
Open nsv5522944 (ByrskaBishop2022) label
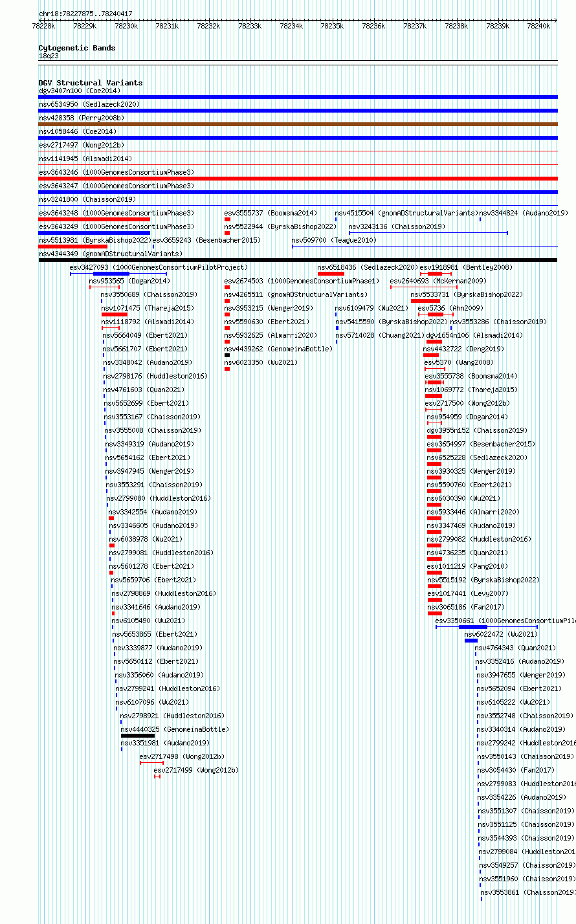pos(281,226)
